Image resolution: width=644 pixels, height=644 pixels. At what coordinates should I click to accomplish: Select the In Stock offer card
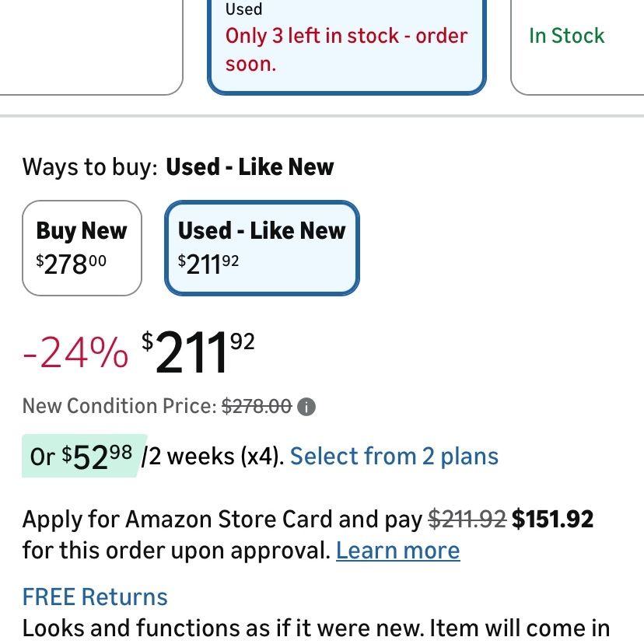coord(577,45)
